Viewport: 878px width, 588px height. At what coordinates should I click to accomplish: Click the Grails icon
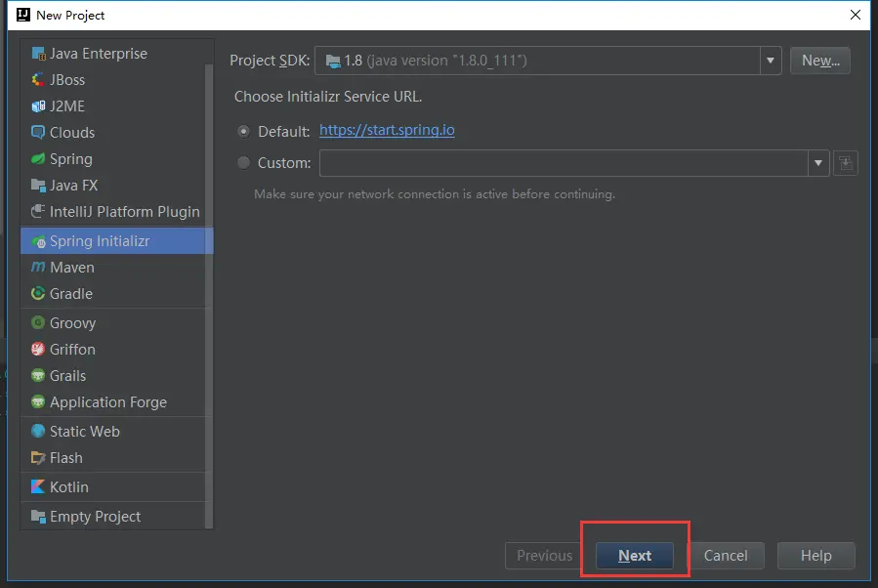[38, 376]
